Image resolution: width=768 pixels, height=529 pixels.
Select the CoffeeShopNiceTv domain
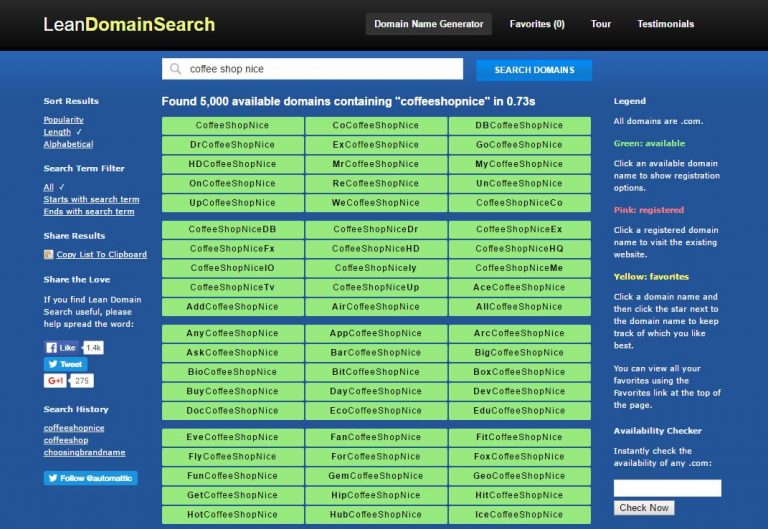233,288
